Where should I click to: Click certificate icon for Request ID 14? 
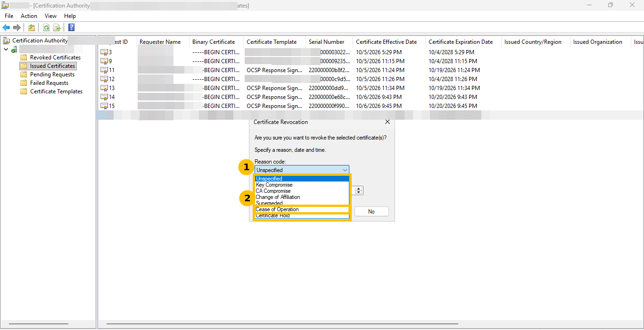point(104,97)
